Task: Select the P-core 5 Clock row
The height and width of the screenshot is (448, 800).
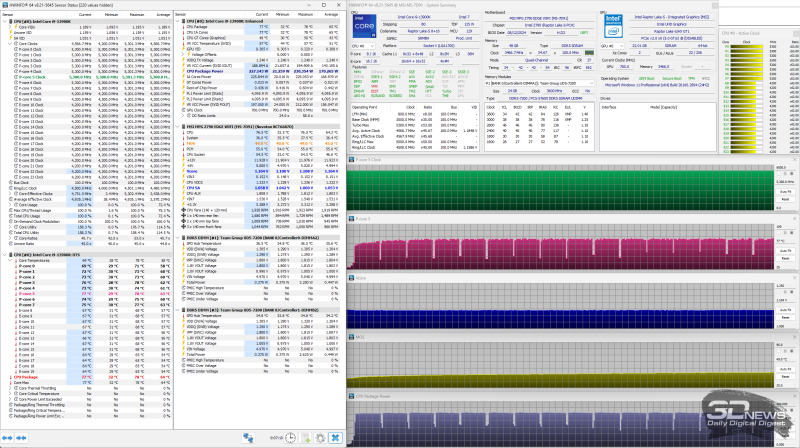Action: click(34, 77)
